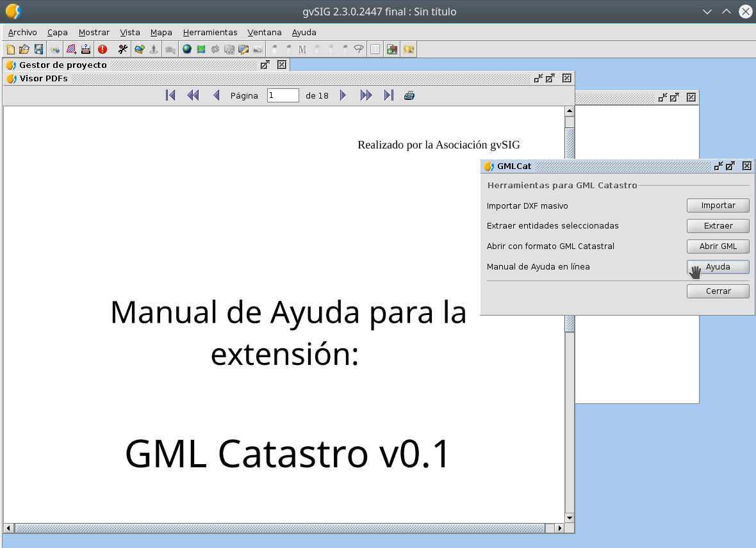Open the Herramientas menu

[x=210, y=32]
